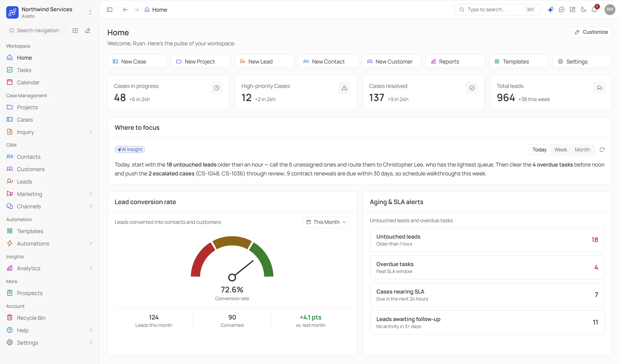
Task: Open notifications bell with 7 badge
Action: 594,10
